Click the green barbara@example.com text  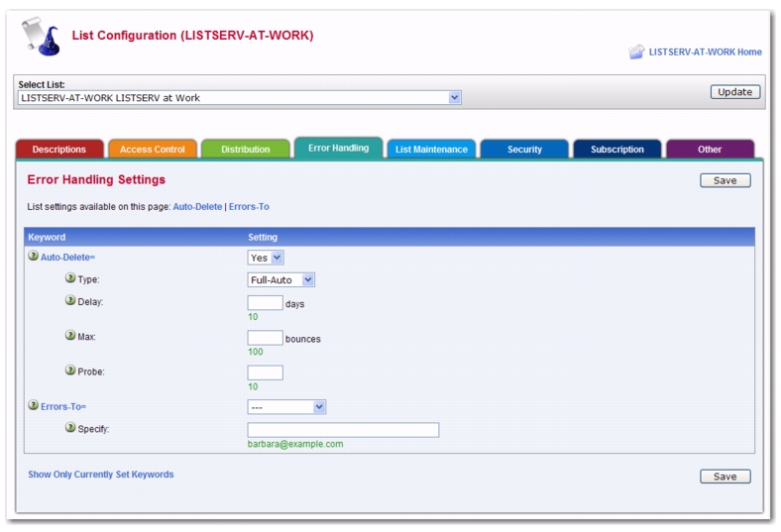295,444
